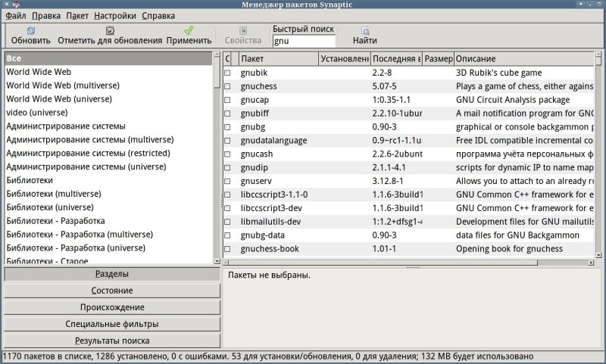Switch to Разделы filter view

click(x=112, y=274)
